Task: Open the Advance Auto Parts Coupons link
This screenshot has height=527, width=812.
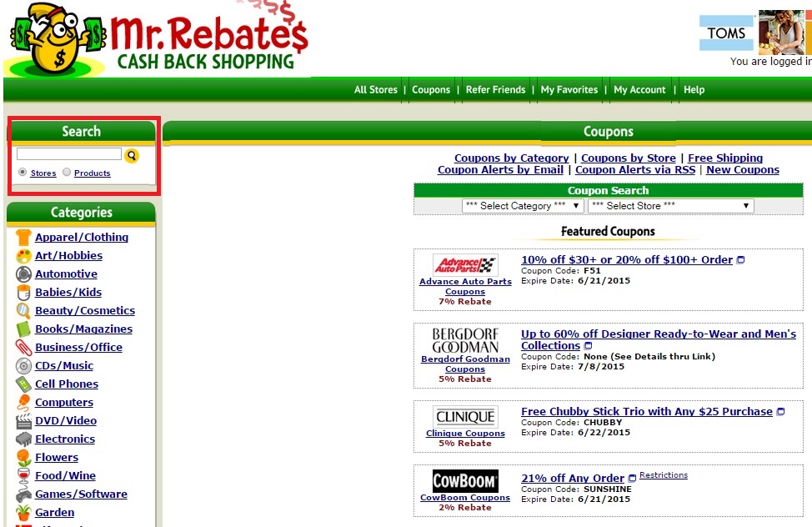Action: pos(465,287)
